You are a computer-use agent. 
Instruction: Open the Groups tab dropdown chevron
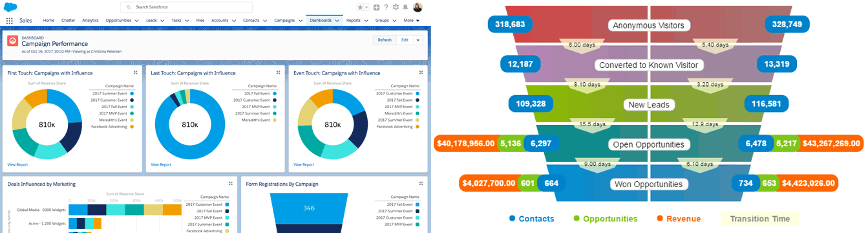[x=394, y=21]
